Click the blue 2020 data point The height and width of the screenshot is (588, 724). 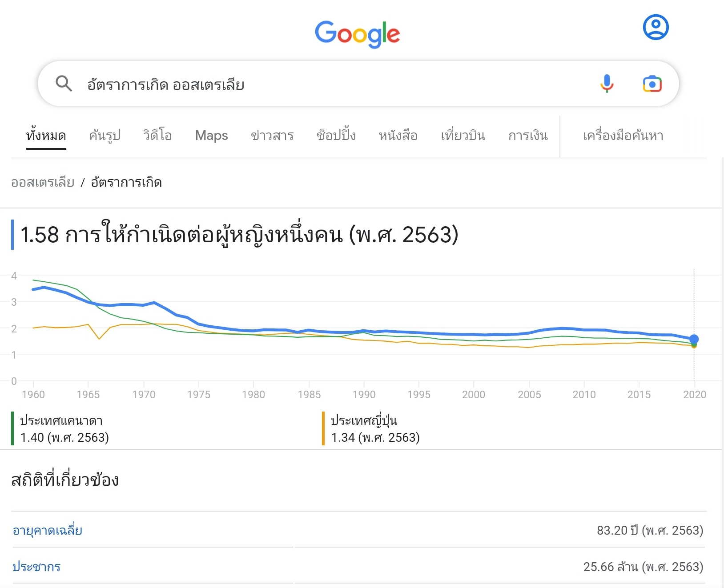(694, 339)
